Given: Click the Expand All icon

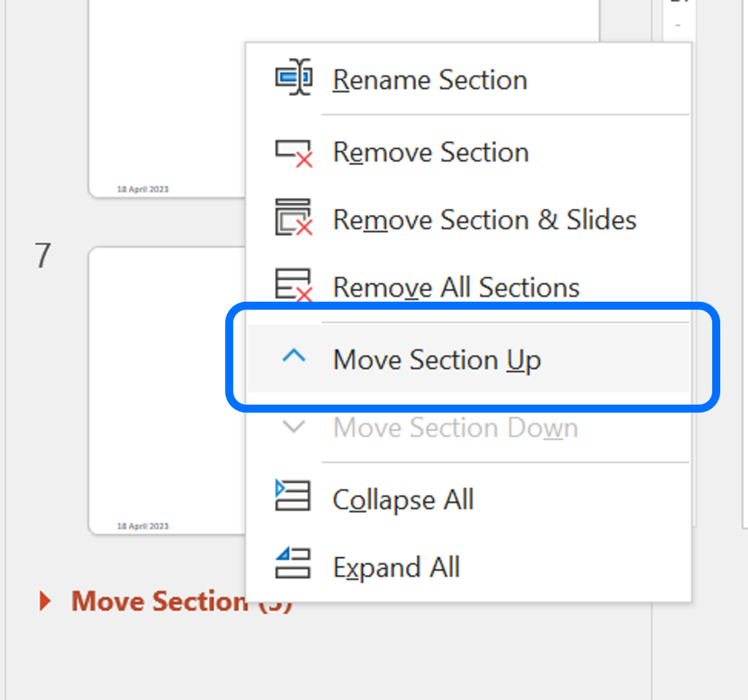Looking at the screenshot, I should click(x=293, y=563).
